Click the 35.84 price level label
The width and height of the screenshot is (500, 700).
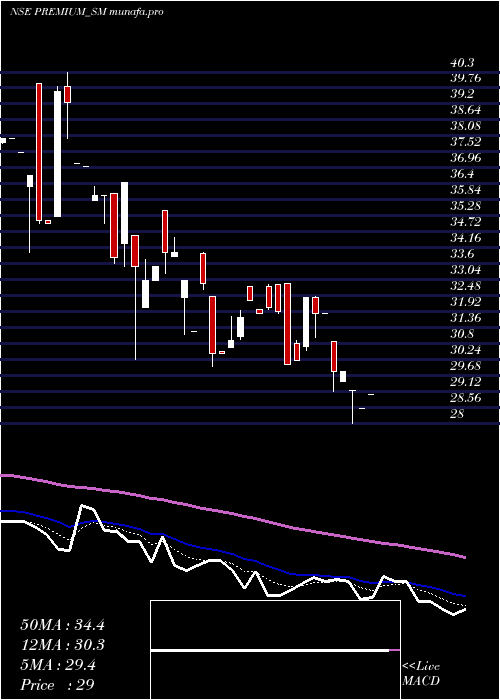coord(466,191)
